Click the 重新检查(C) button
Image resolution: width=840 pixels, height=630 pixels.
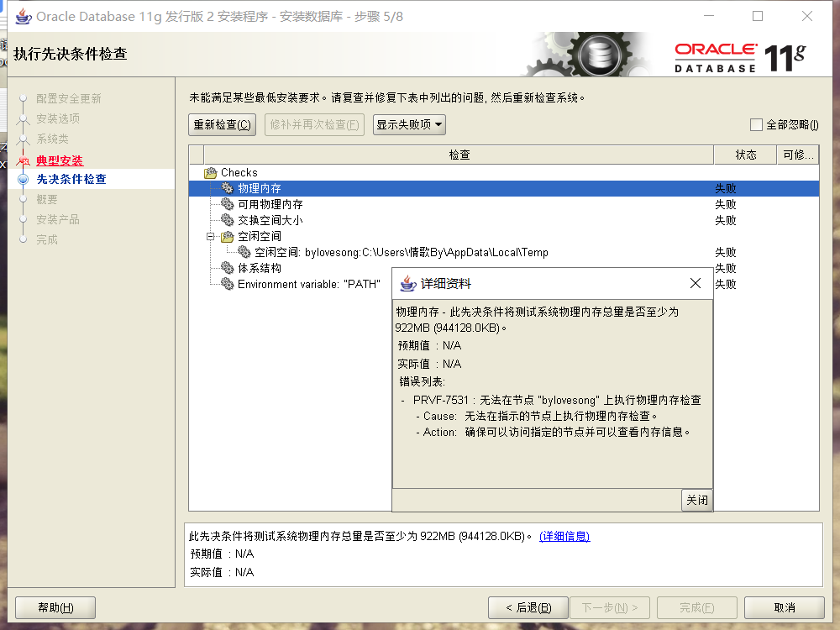tap(222, 125)
